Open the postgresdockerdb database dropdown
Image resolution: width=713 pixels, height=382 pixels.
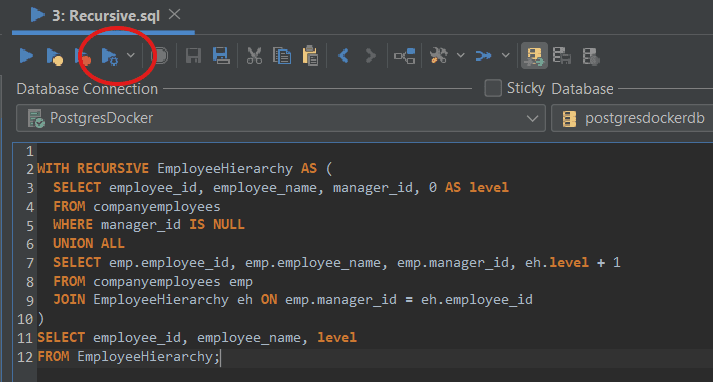tap(632, 118)
